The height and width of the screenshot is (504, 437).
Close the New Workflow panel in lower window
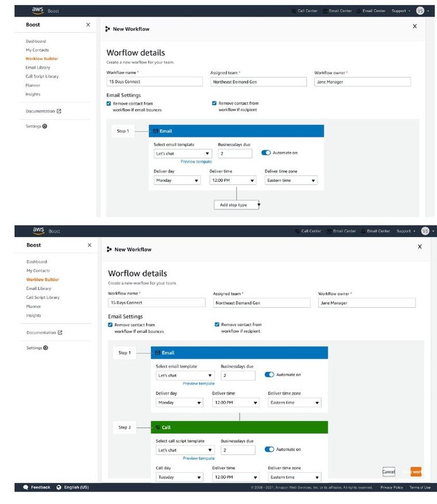click(x=420, y=247)
